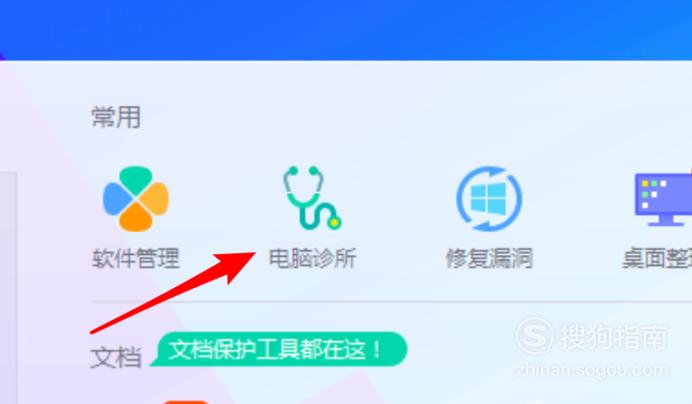Open the 软件管理 four-leaf clover icon

point(136,199)
